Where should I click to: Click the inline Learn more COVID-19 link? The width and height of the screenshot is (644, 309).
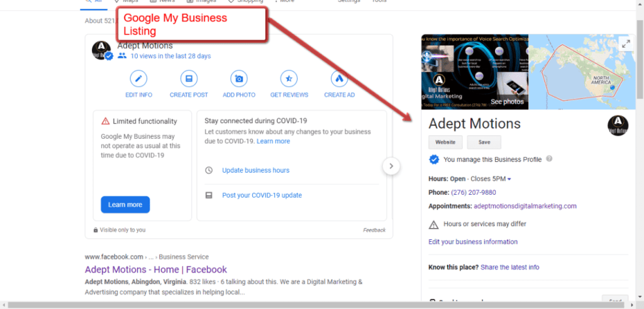[x=273, y=141]
